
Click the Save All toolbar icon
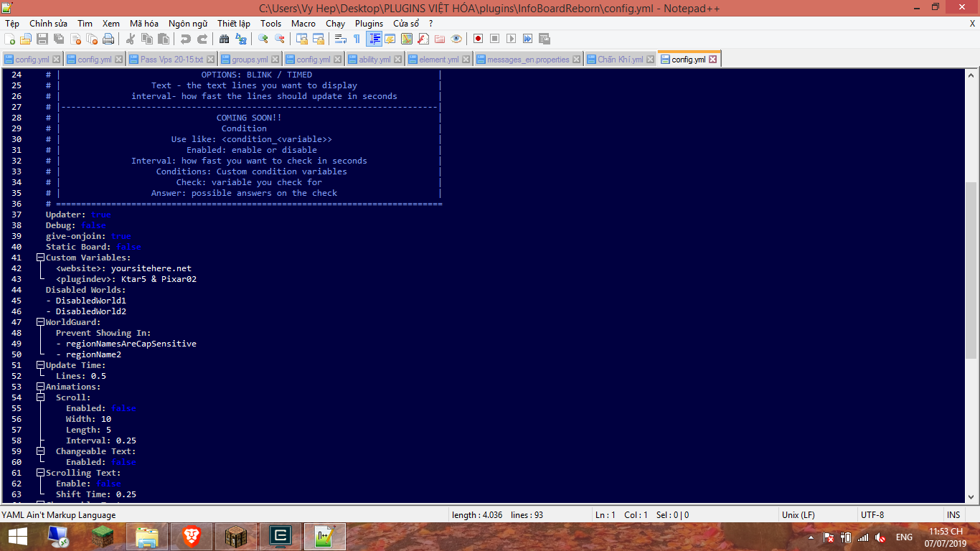pos(59,39)
